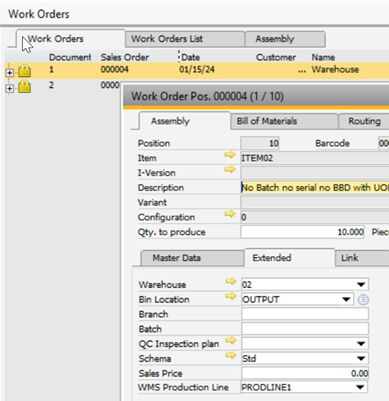Open the top-level Assembly tab
This screenshot has height=401, width=389.
pos(285,39)
